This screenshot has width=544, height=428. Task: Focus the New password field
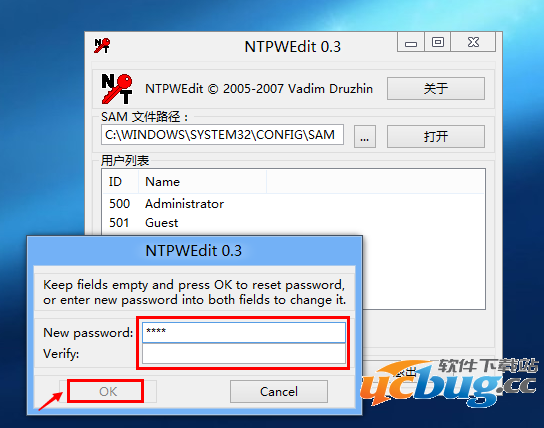[x=244, y=332]
